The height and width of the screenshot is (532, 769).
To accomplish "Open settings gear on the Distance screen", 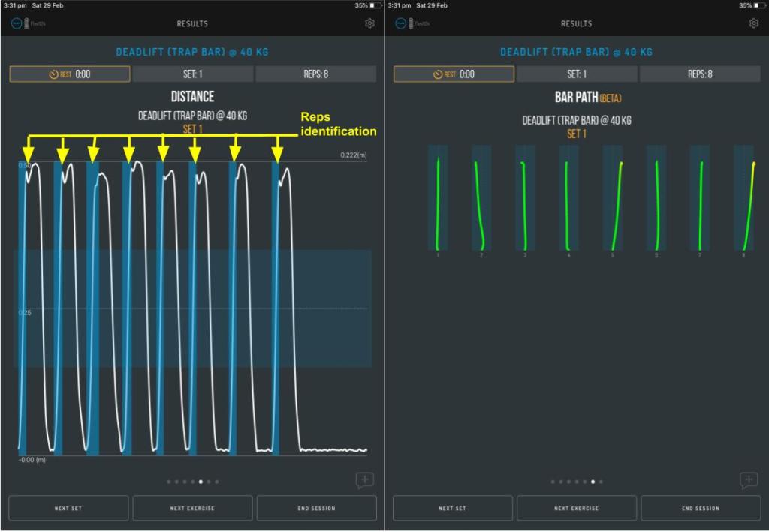I will tap(369, 23).
